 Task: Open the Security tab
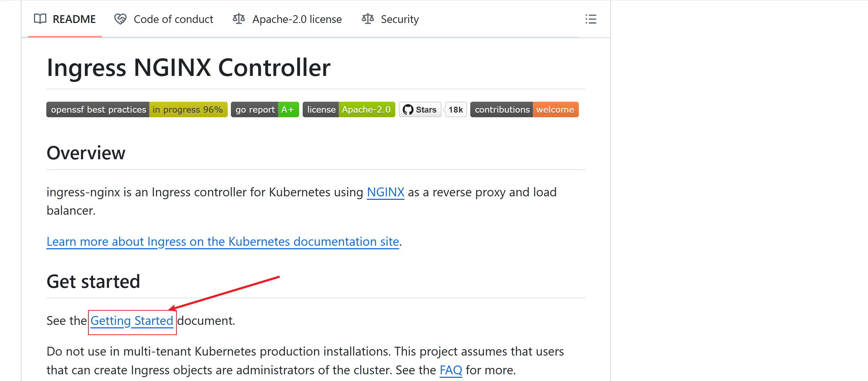pyautogui.click(x=390, y=19)
